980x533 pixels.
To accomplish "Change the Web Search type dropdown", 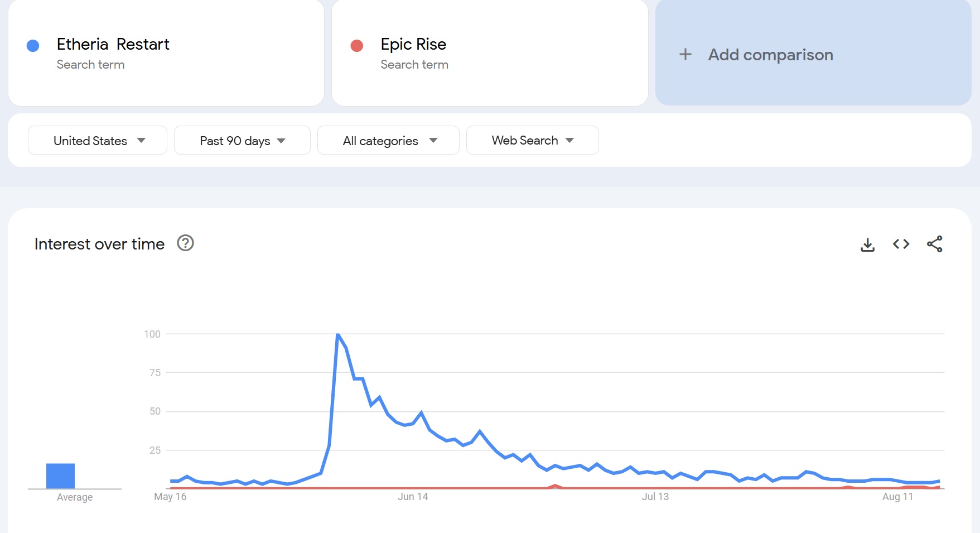I will [x=532, y=141].
